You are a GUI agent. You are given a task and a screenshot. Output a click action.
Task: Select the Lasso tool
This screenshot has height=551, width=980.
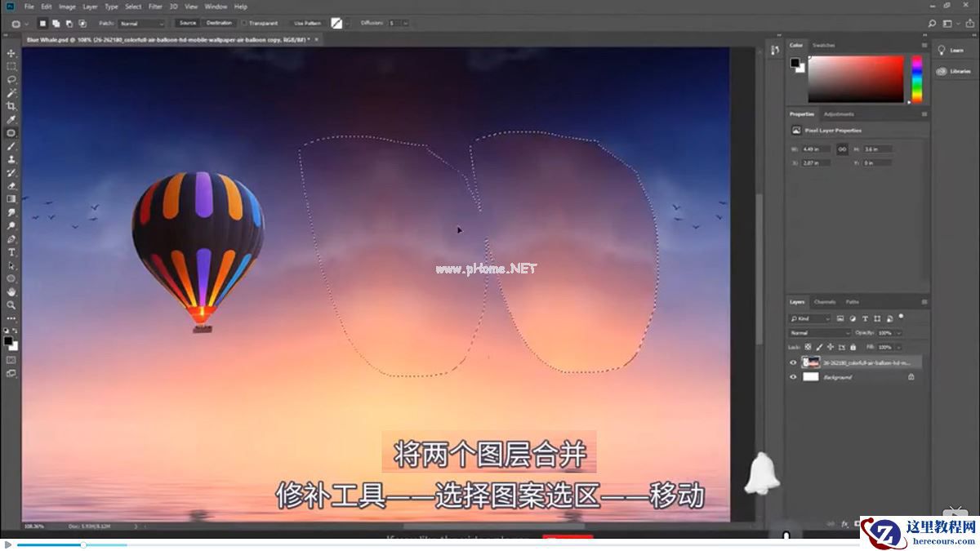(11, 78)
